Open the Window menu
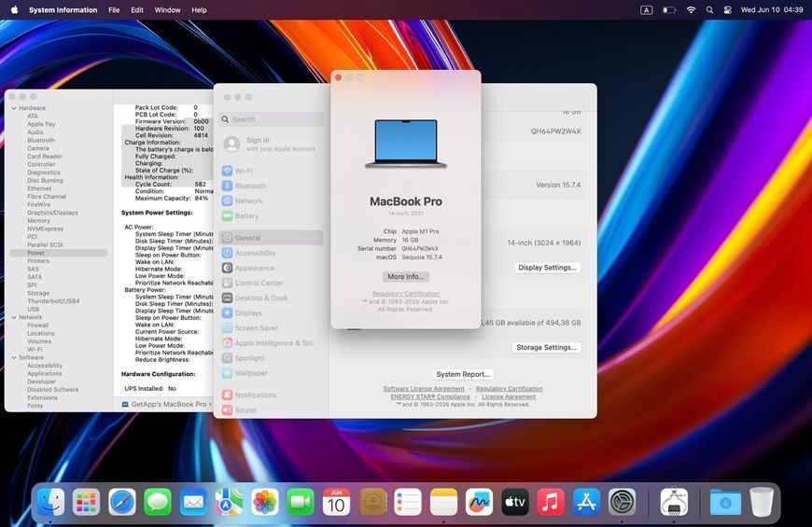Image resolution: width=812 pixels, height=527 pixels. pyautogui.click(x=167, y=10)
